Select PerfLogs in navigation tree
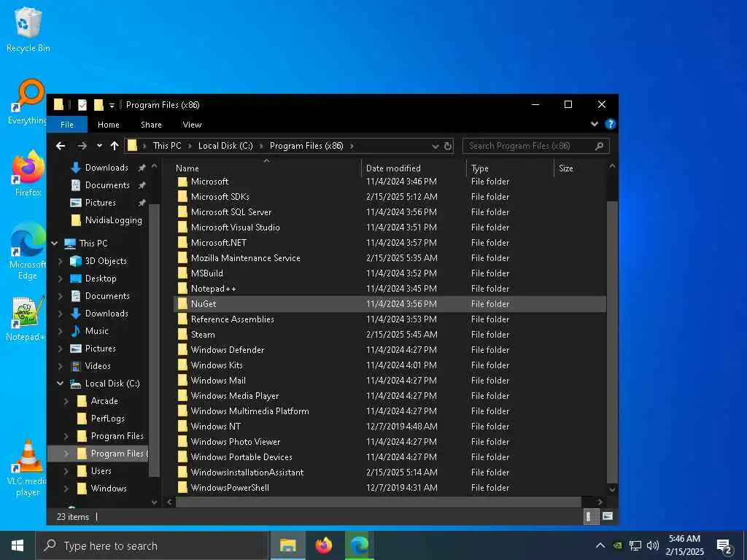The height and width of the screenshot is (560, 747). pos(101,419)
